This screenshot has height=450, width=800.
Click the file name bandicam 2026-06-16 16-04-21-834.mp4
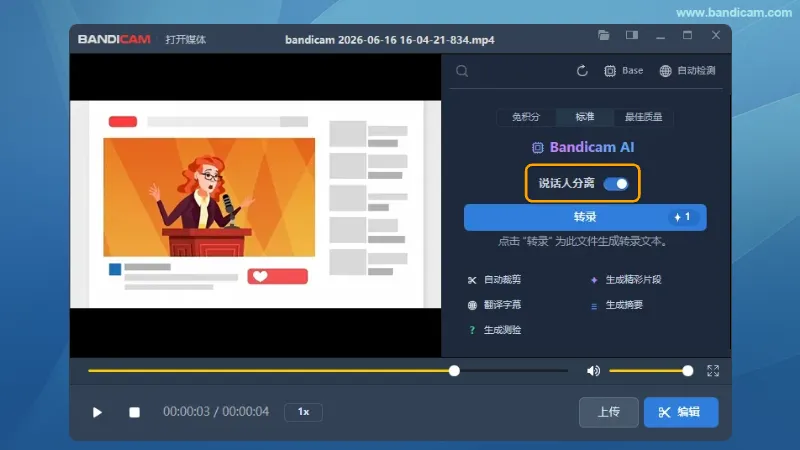390,40
